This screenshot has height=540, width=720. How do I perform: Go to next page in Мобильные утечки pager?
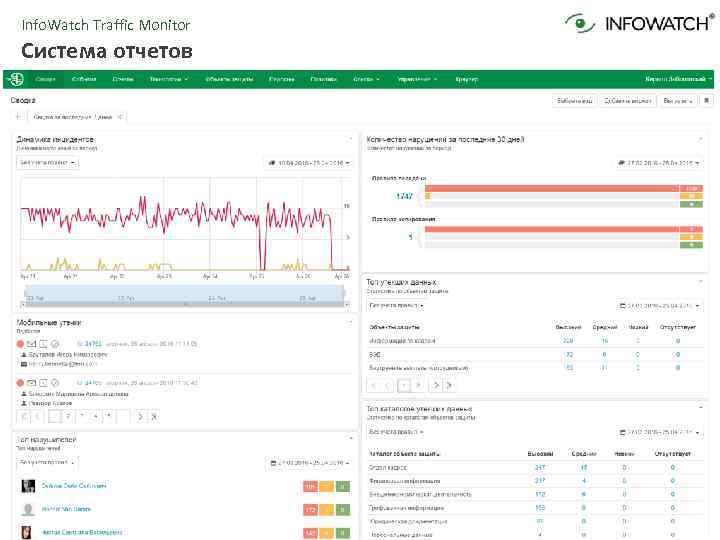coord(140,416)
